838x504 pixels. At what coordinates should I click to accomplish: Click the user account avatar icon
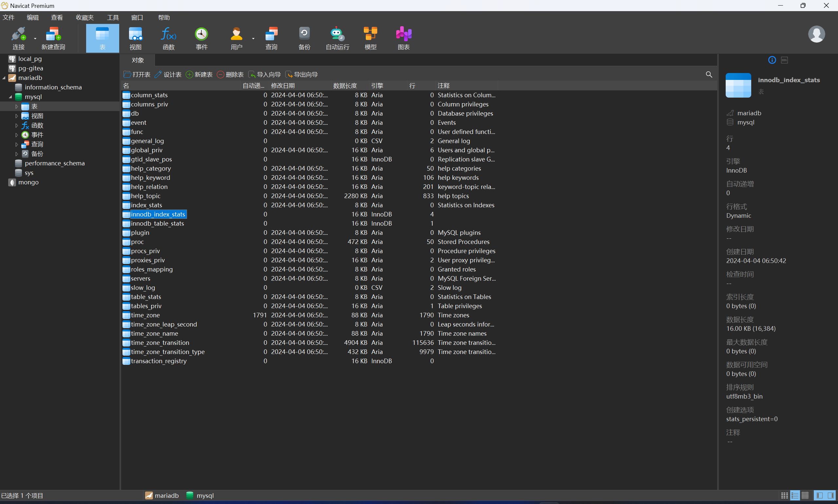point(816,34)
